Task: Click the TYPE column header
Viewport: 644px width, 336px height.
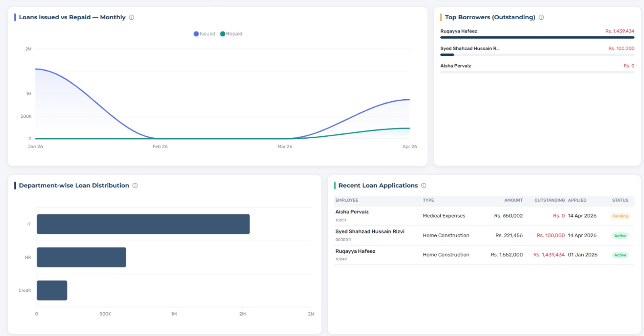Action: click(428, 200)
